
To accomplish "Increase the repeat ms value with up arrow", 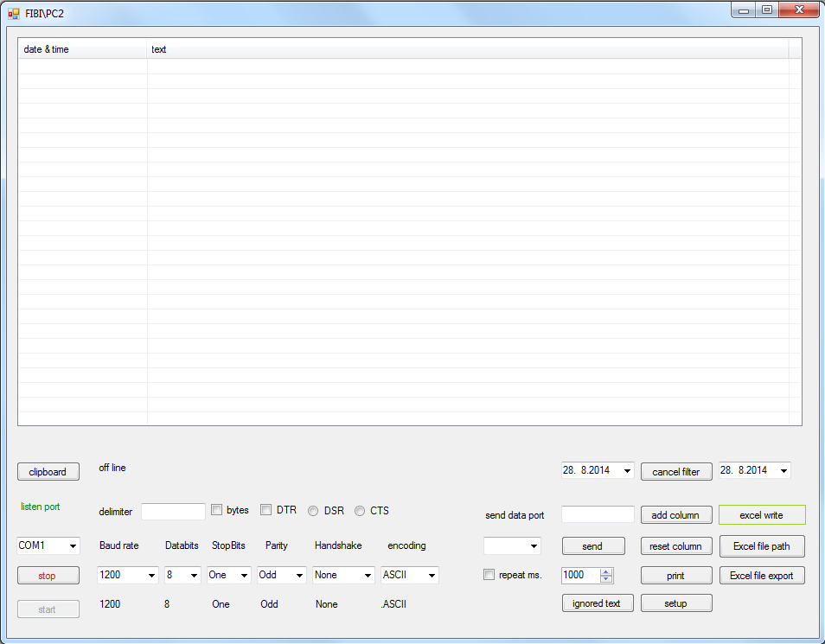I will pos(605,571).
